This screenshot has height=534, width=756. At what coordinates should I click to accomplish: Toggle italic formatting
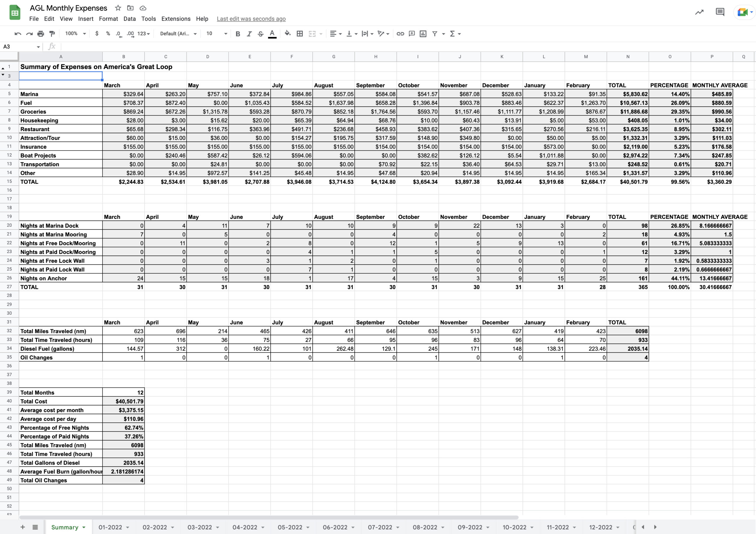[x=249, y=34]
